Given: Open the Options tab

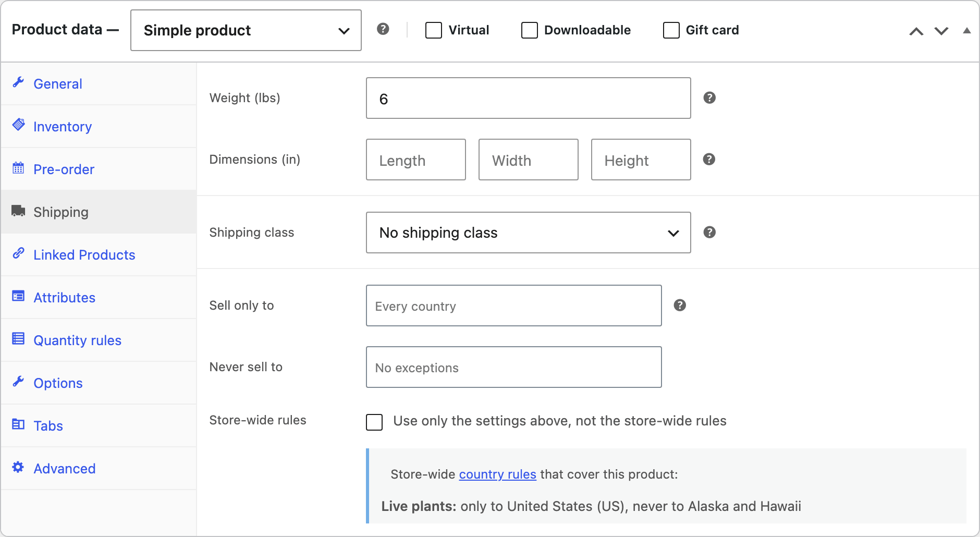Looking at the screenshot, I should click(99, 383).
